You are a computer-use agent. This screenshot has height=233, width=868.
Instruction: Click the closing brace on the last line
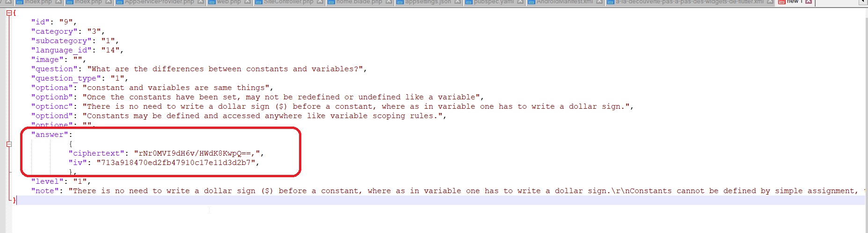15,200
